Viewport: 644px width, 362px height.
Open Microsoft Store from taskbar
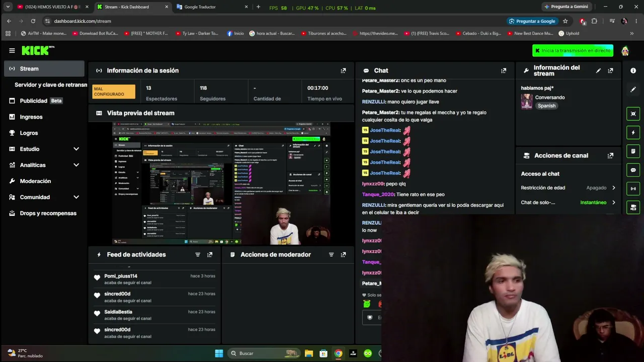point(324,353)
